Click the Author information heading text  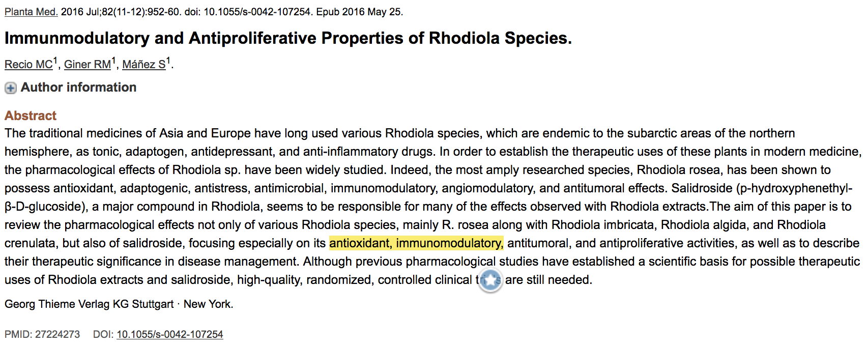78,88
